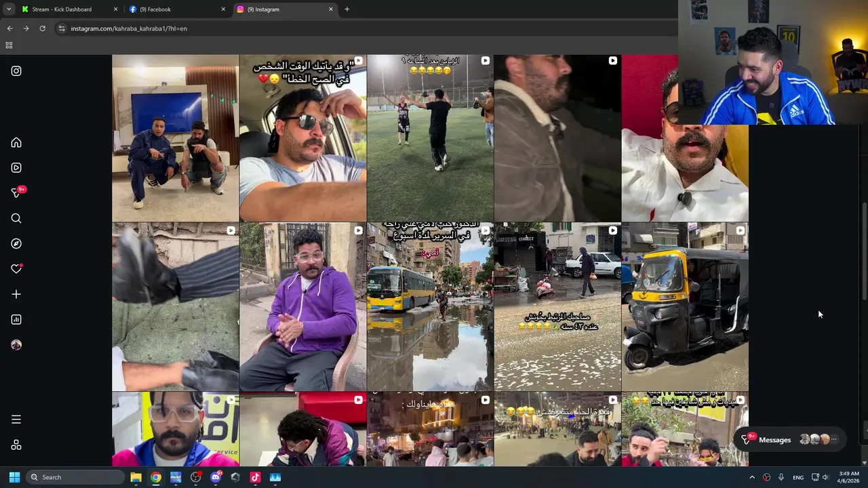Reload the Instagram page
This screenshot has height=488, width=868.
[42, 28]
